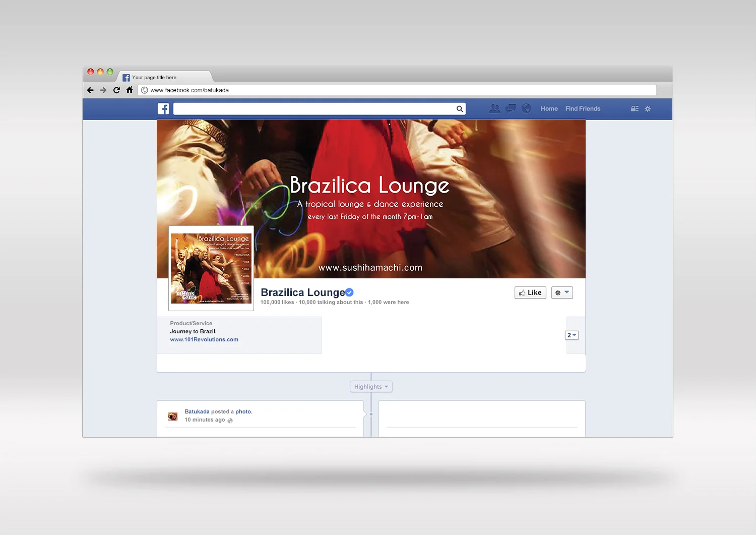Click the browser forward arrow

(x=103, y=90)
